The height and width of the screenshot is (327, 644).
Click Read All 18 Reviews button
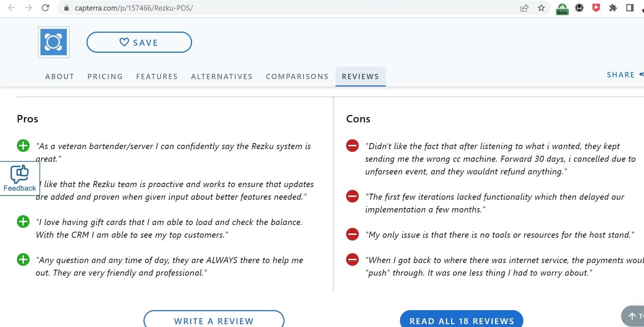(461, 319)
